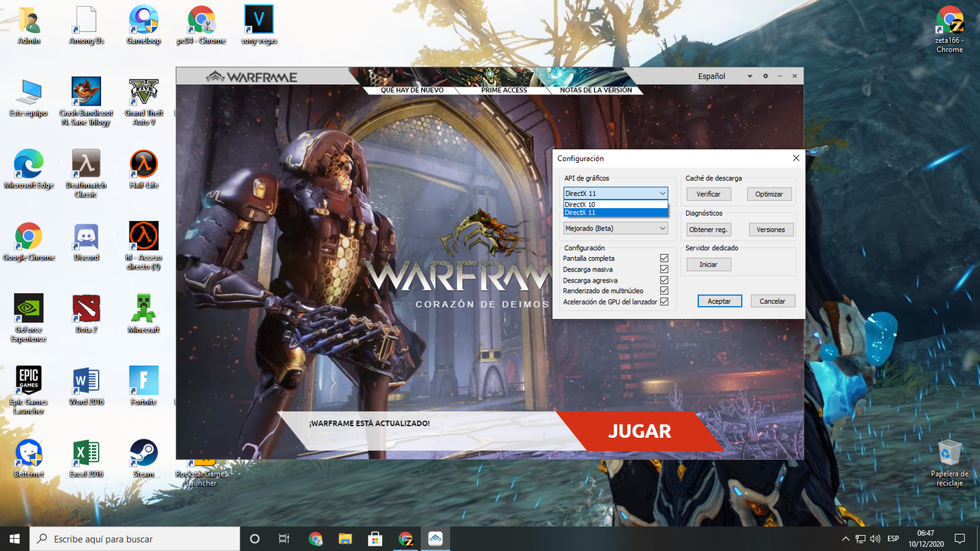Click the ESP language indicator
Screen dimensions: 980x551
click(893, 539)
